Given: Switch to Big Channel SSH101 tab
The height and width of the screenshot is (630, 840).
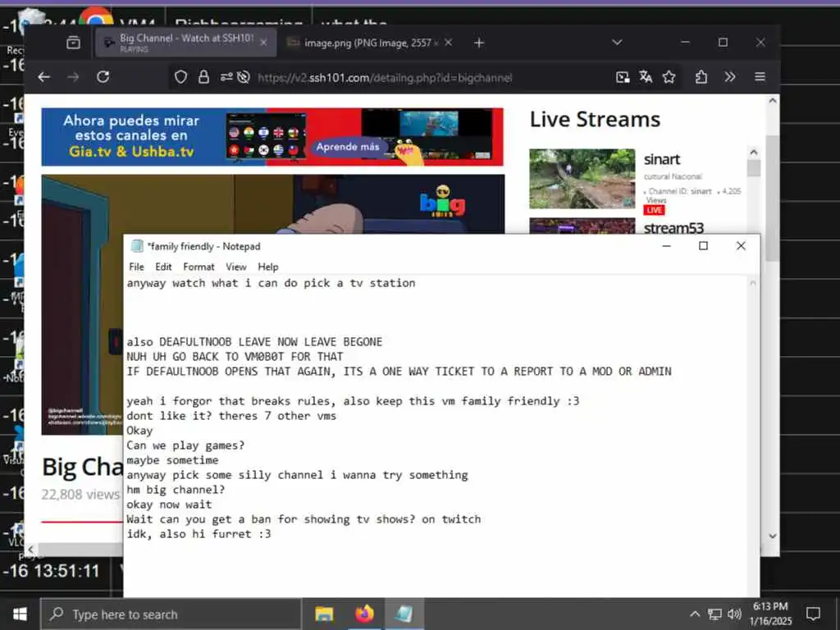Looking at the screenshot, I should pos(186,43).
